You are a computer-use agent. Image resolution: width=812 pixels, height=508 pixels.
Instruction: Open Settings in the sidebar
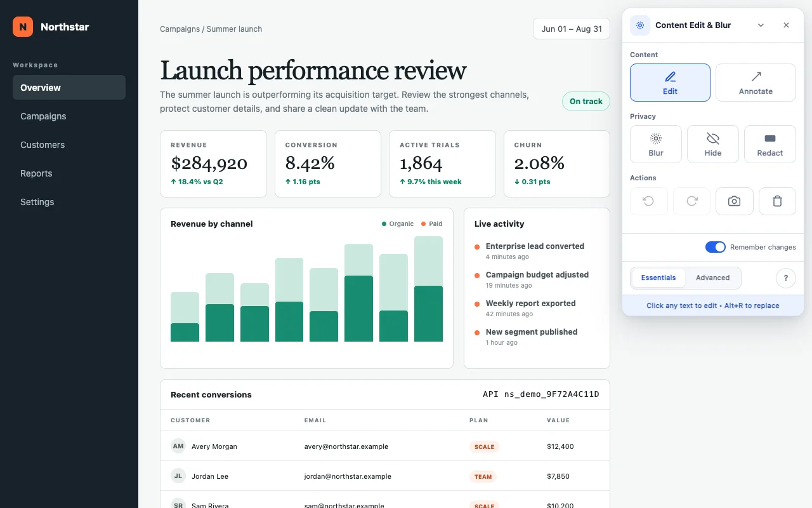pyautogui.click(x=69, y=202)
